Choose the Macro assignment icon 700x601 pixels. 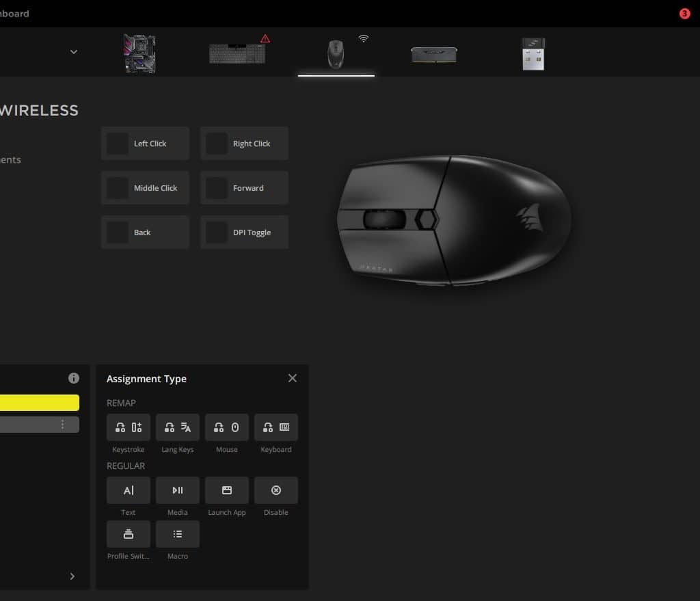(178, 534)
